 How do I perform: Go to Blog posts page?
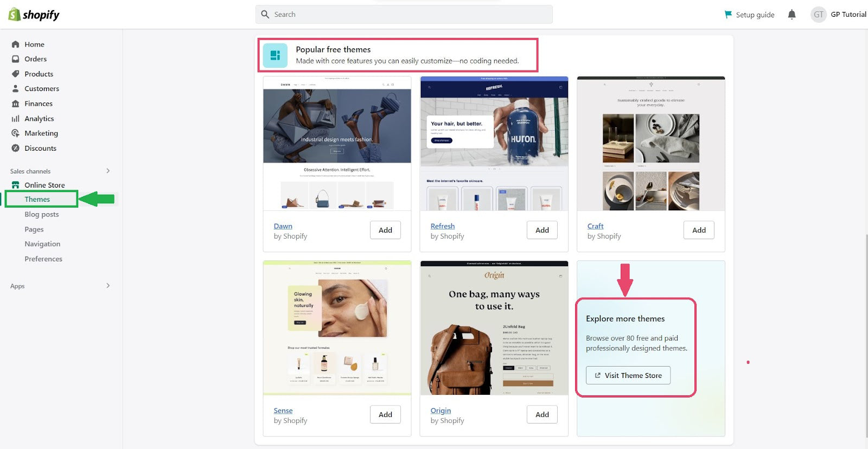tap(41, 214)
